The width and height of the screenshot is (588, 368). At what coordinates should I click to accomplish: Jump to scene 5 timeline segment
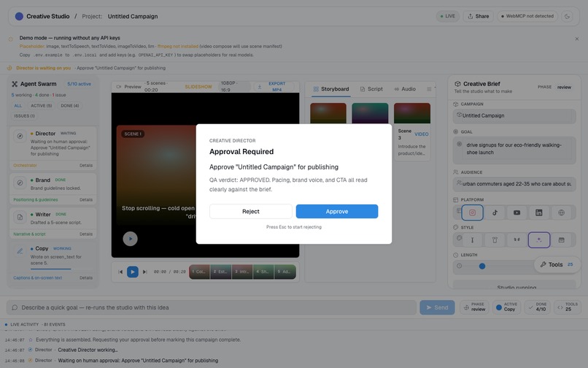tap(285, 272)
